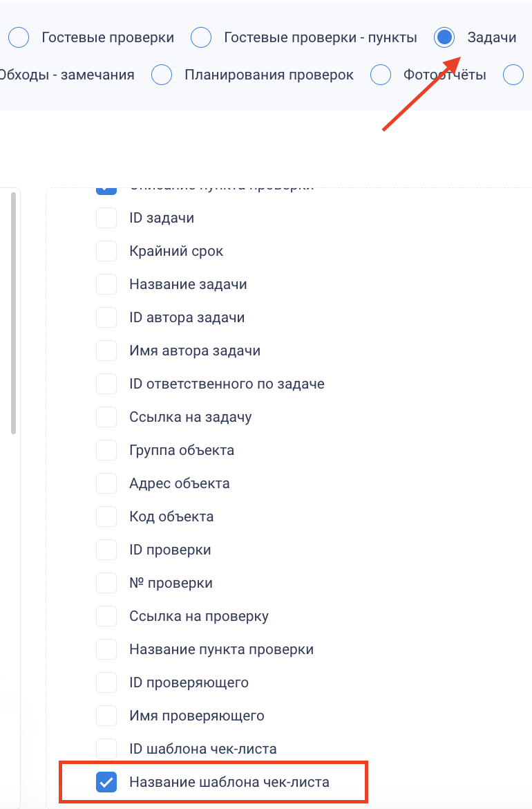
Task: Tick the "Название задачи" checkbox
Action: (106, 284)
